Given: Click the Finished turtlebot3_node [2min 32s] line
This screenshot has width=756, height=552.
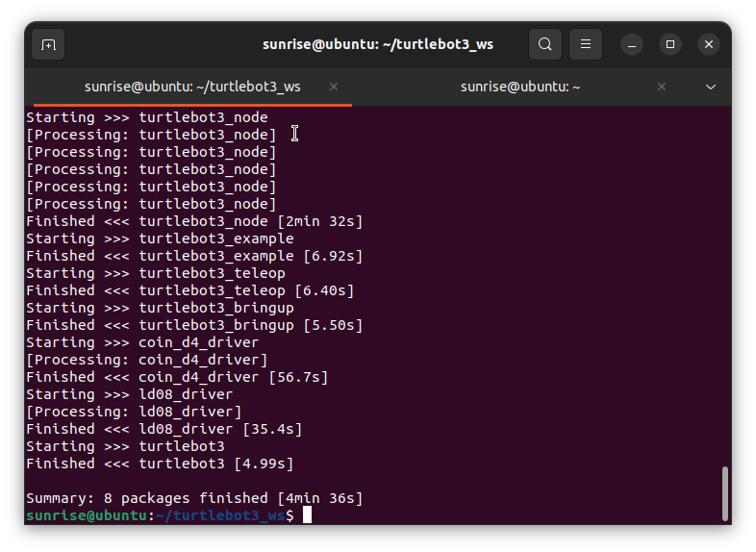Looking at the screenshot, I should click(x=194, y=221).
